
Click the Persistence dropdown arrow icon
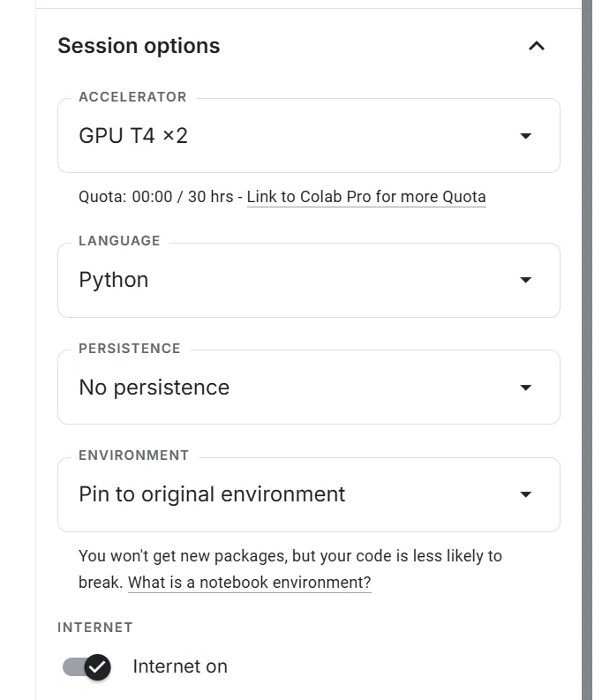coord(526,388)
